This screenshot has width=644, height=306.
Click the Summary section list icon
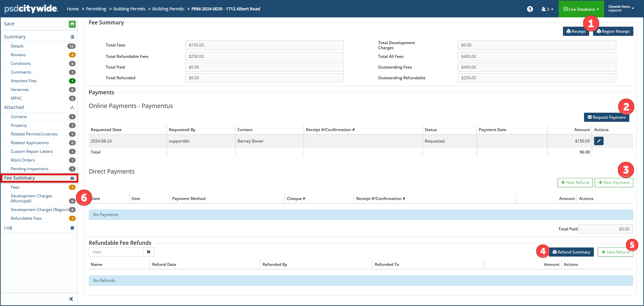coord(72,37)
